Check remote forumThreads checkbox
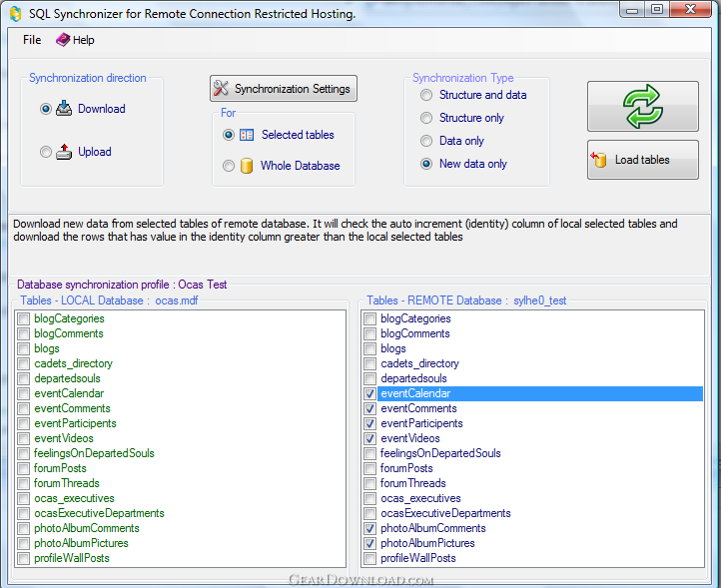This screenshot has height=588, width=721. [x=369, y=483]
